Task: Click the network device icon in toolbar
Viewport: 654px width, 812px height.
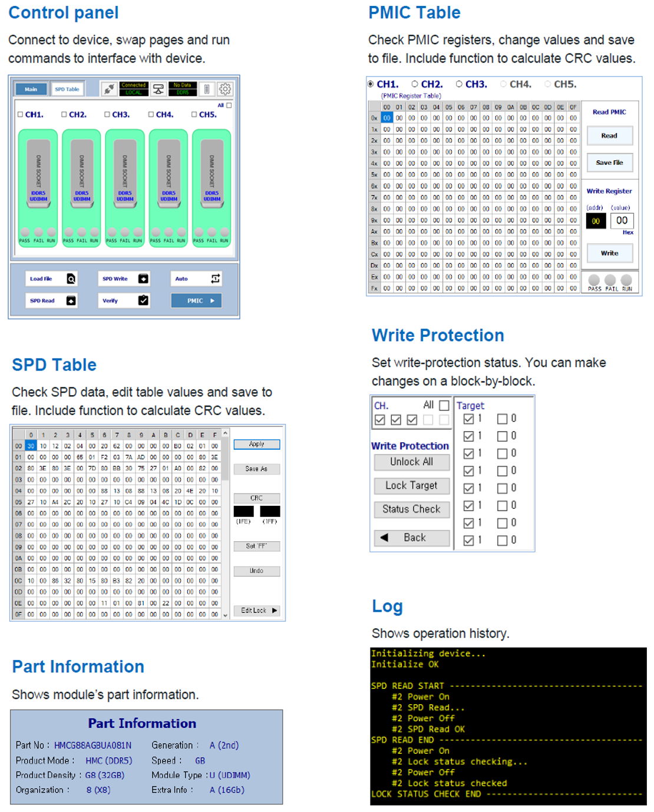Action: point(158,89)
